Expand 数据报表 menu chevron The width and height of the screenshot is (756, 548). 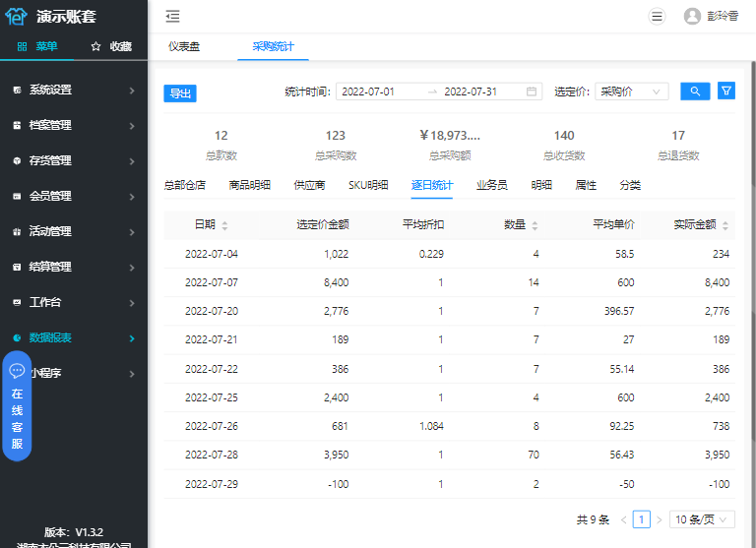132,338
